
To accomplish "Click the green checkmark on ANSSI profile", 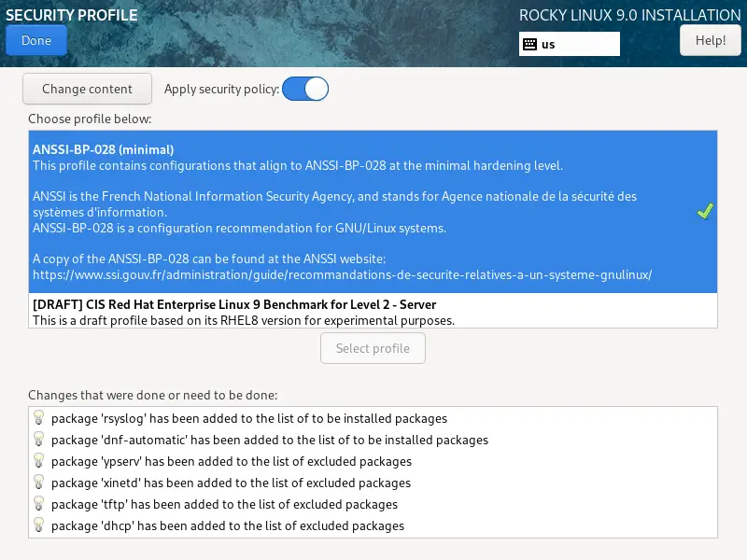I will click(705, 211).
